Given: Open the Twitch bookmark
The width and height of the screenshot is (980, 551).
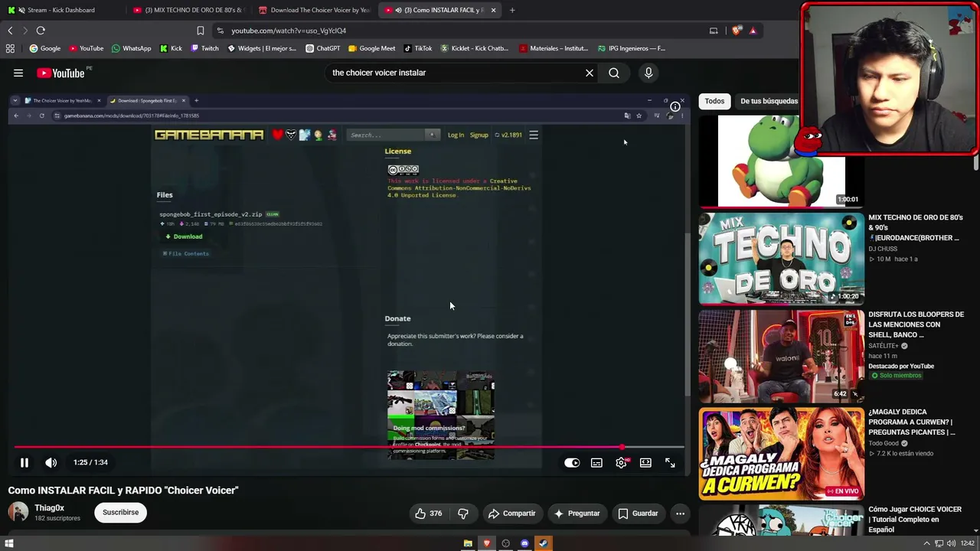Looking at the screenshot, I should coord(204,48).
